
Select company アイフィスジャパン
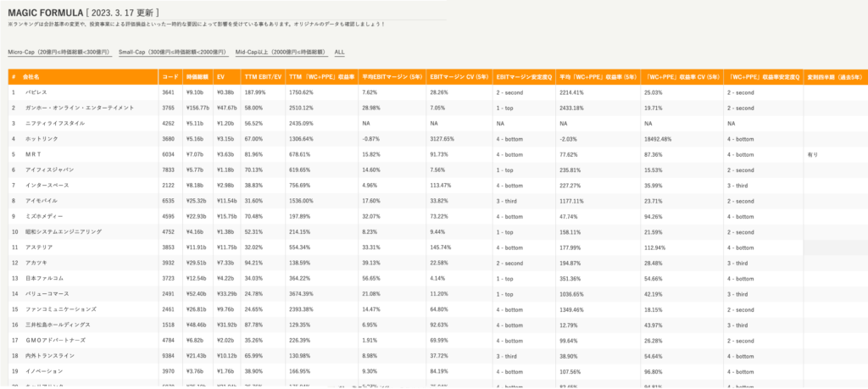point(49,169)
